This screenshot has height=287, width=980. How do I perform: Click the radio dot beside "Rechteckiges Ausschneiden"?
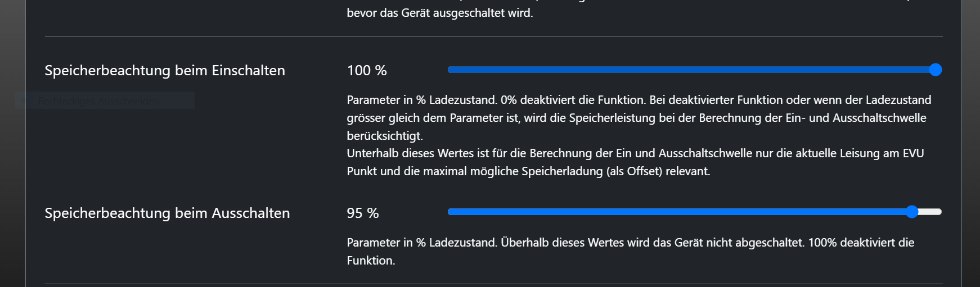coord(23,101)
